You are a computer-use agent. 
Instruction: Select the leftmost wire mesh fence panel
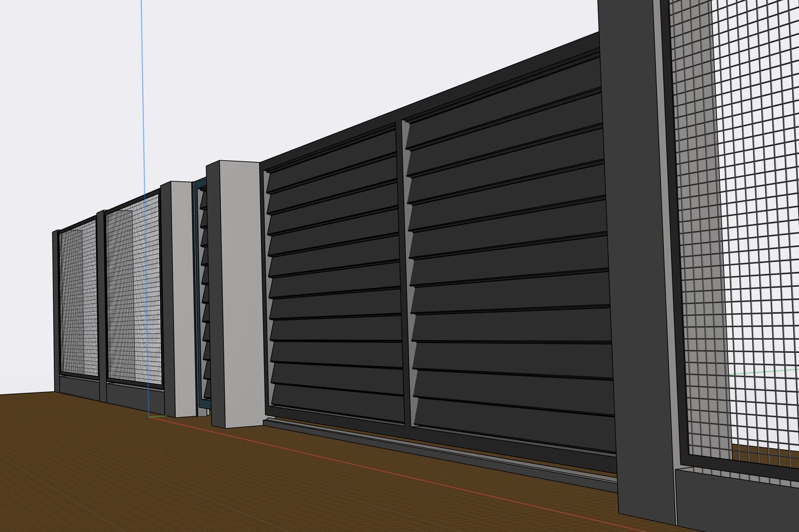tap(78, 299)
